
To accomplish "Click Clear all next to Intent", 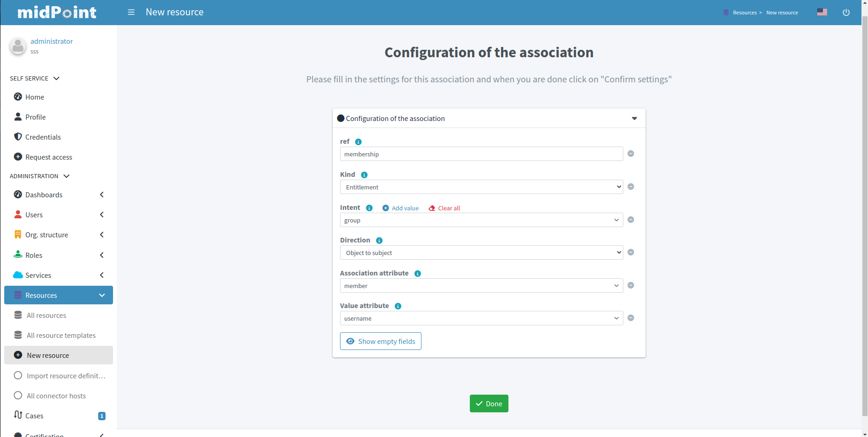I will (444, 208).
